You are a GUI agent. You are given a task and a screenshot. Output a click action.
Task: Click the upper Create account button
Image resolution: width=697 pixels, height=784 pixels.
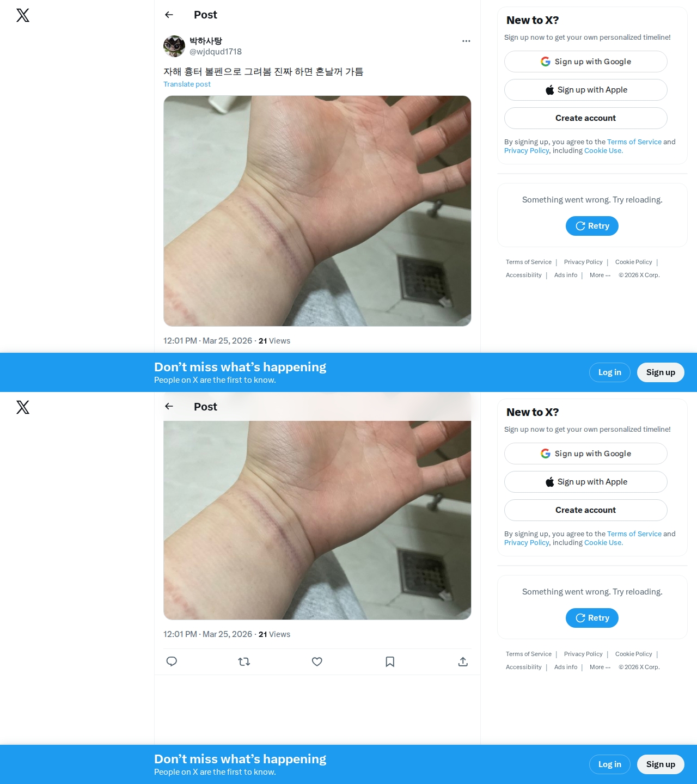(586, 118)
